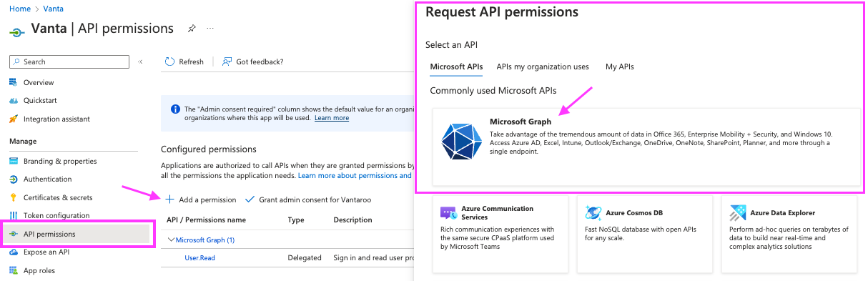Select Azure Communication Services card title
Screen dimensions: 868x281
point(497,212)
